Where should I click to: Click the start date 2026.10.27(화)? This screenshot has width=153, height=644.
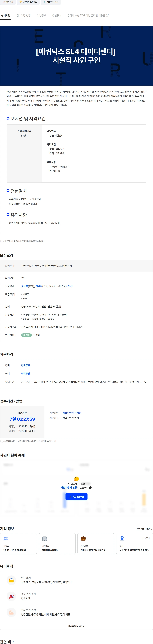pyautogui.click(x=27, y=427)
